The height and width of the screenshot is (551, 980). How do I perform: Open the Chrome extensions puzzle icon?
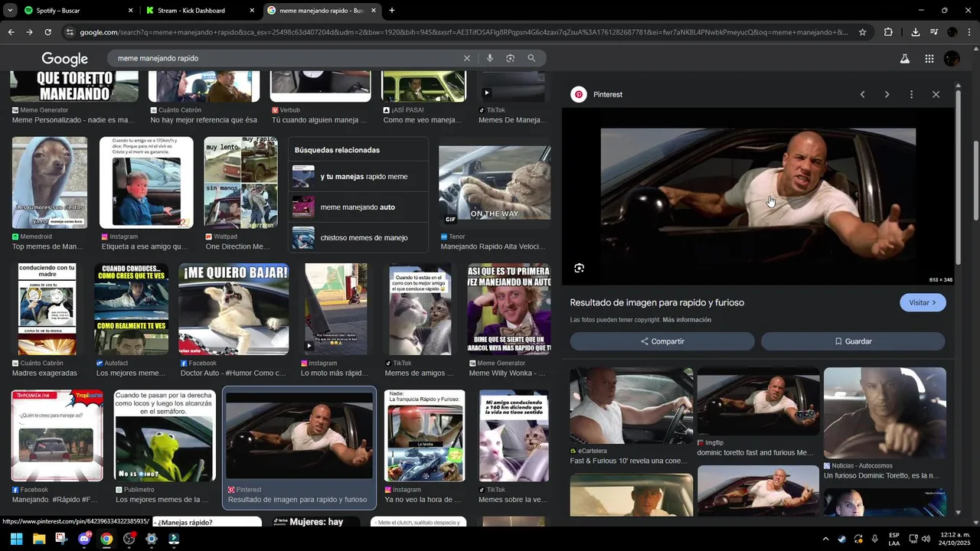888,32
